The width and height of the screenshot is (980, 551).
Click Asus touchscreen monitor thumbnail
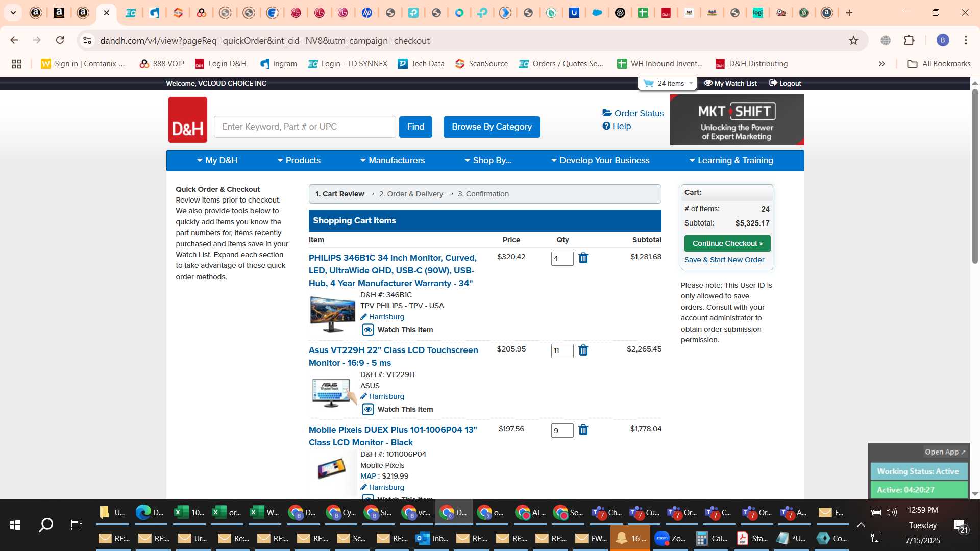click(x=334, y=393)
